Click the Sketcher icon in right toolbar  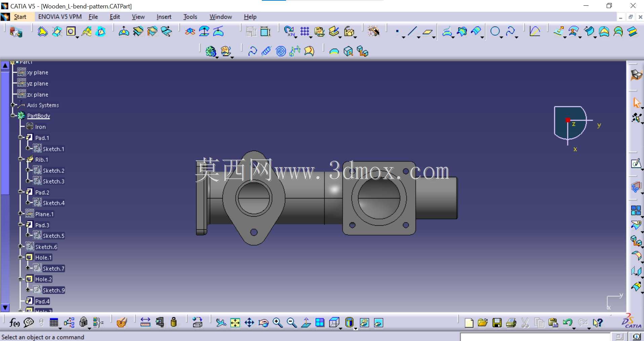tap(636, 163)
